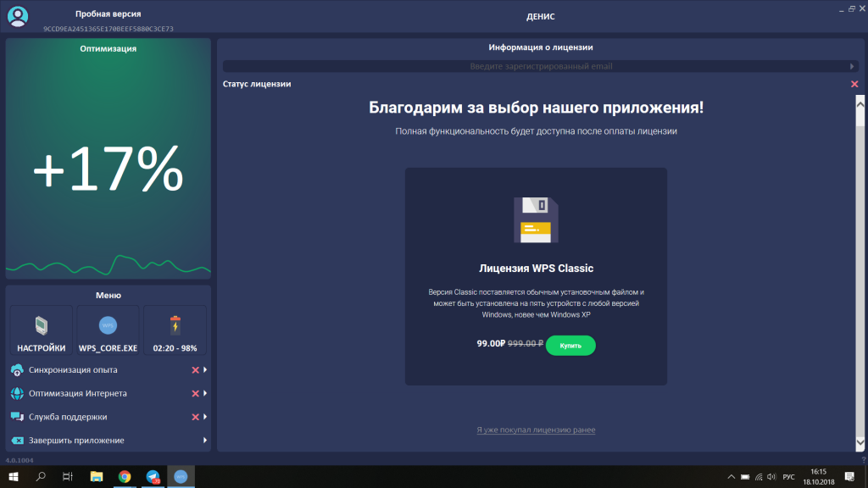Follow the Я уже покупал лицензию ранее link
The width and height of the screenshot is (868, 488).
pos(536,430)
